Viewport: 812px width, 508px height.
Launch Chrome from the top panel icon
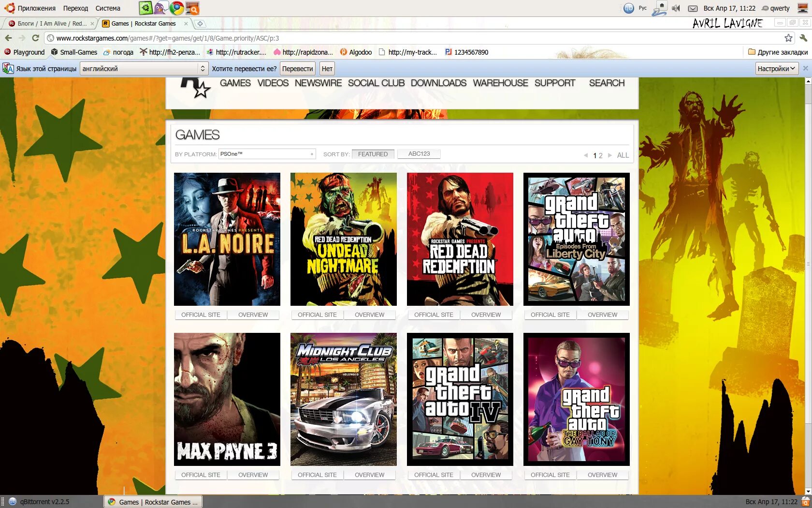[176, 8]
